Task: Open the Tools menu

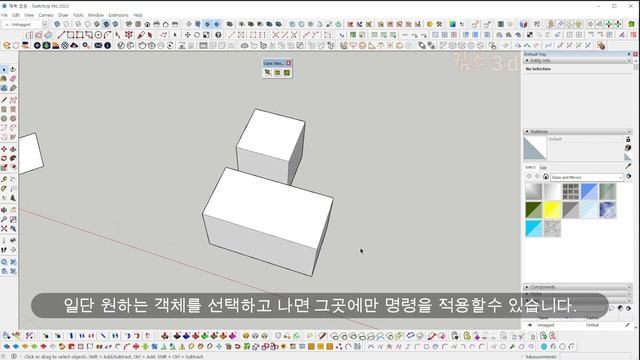Action: pos(78,15)
